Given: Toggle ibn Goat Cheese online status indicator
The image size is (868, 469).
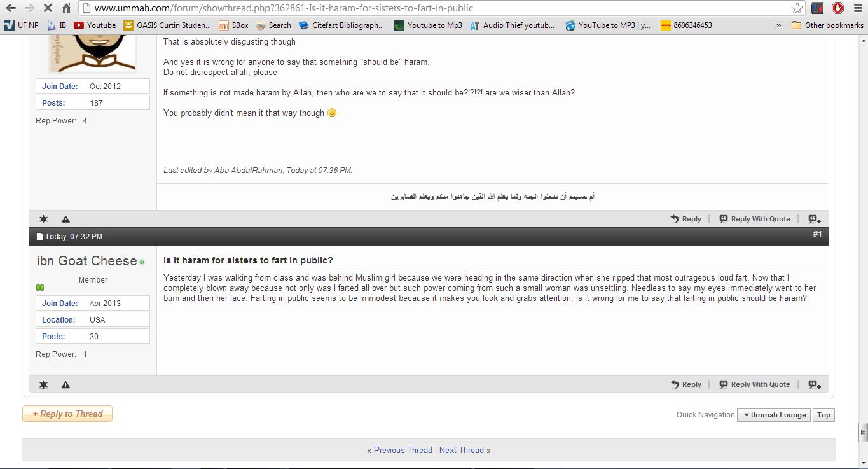Looking at the screenshot, I should (x=142, y=262).
